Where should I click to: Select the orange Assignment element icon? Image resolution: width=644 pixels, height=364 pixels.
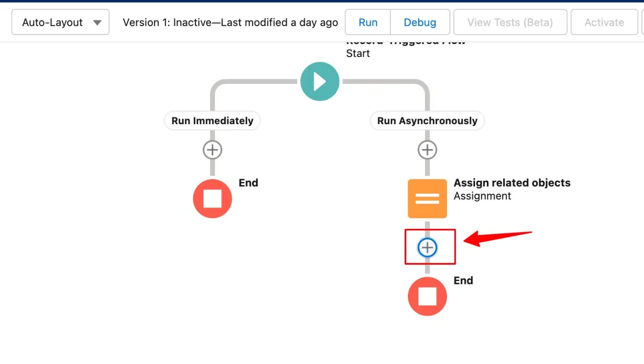[x=427, y=198]
